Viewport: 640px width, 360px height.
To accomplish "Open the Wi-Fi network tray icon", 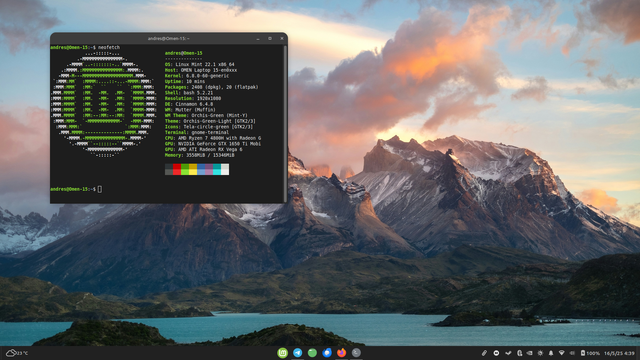I will 562,353.
